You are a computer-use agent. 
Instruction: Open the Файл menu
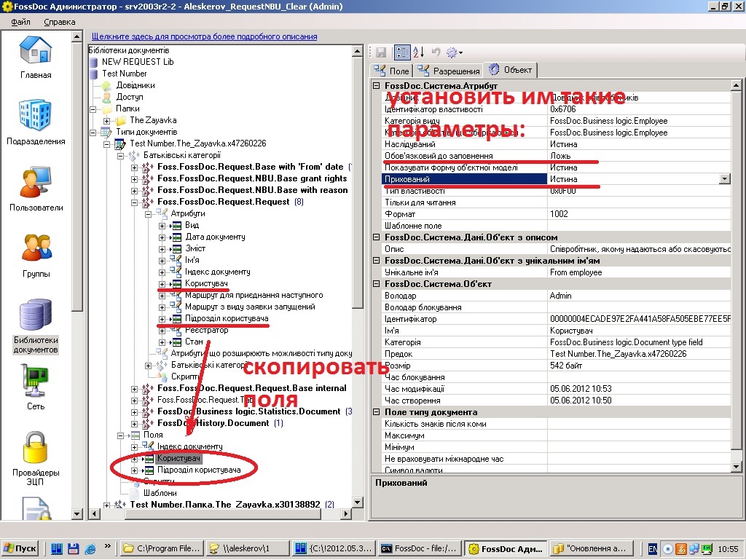pyautogui.click(x=20, y=22)
